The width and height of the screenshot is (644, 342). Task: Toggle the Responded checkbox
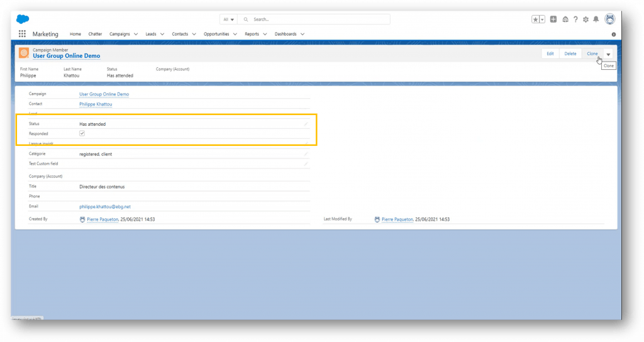click(82, 134)
